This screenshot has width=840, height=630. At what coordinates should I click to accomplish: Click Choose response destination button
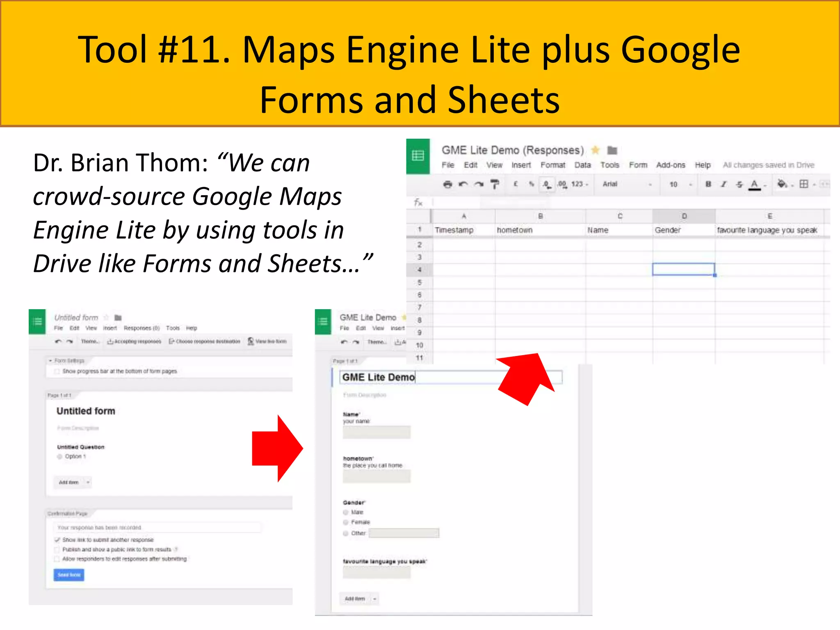click(x=204, y=341)
